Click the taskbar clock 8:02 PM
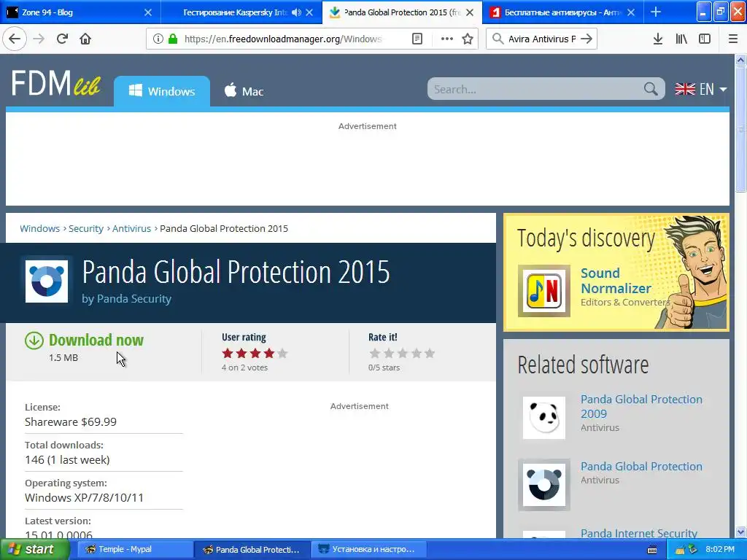This screenshot has width=747, height=560. 720,550
